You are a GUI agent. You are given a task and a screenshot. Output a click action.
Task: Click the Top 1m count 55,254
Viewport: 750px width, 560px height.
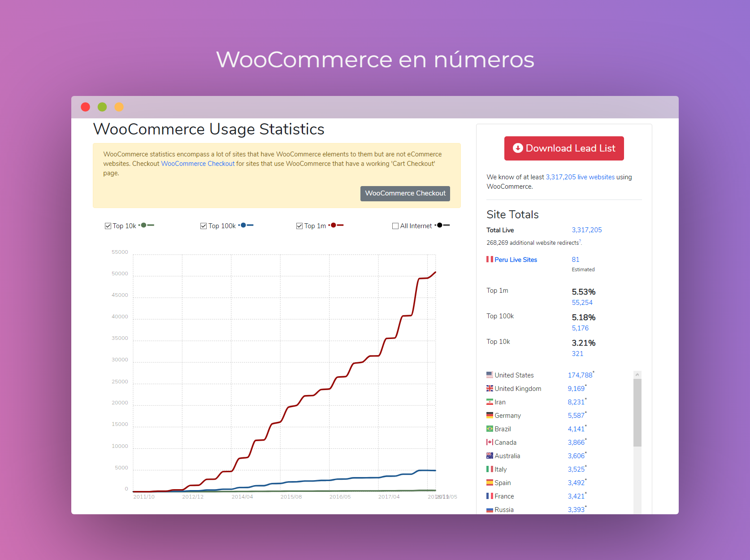click(x=582, y=303)
